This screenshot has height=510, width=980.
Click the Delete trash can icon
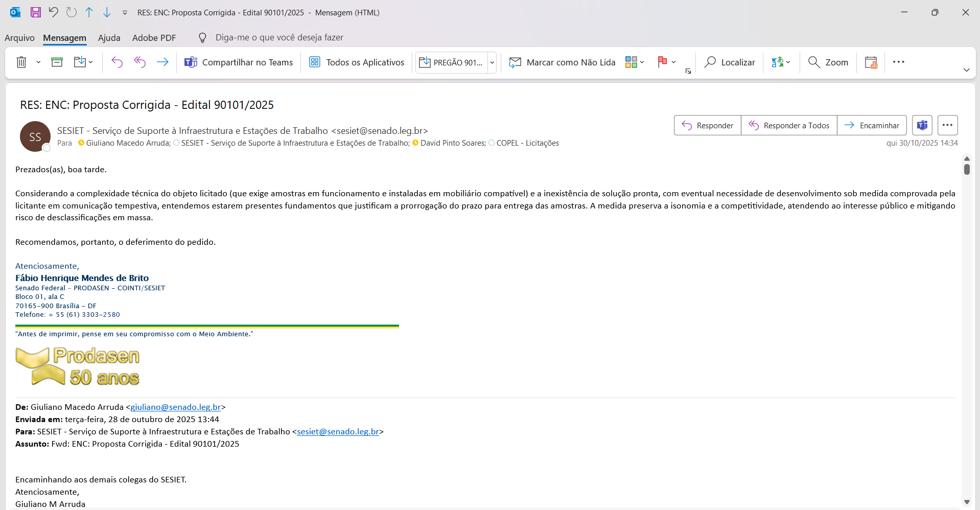coord(21,62)
